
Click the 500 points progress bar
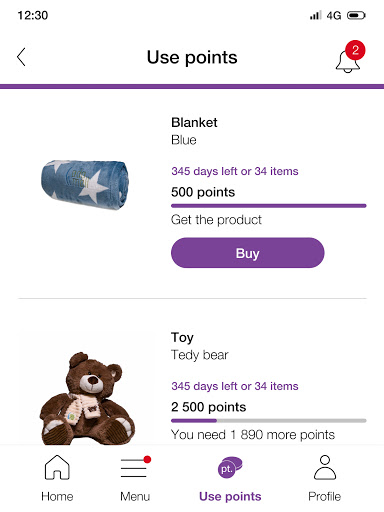click(269, 206)
